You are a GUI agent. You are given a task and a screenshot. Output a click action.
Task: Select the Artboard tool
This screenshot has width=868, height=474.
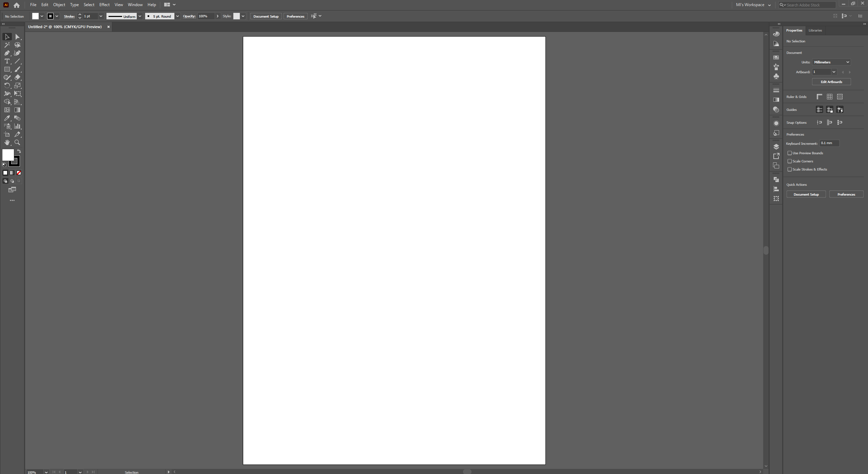point(7,134)
